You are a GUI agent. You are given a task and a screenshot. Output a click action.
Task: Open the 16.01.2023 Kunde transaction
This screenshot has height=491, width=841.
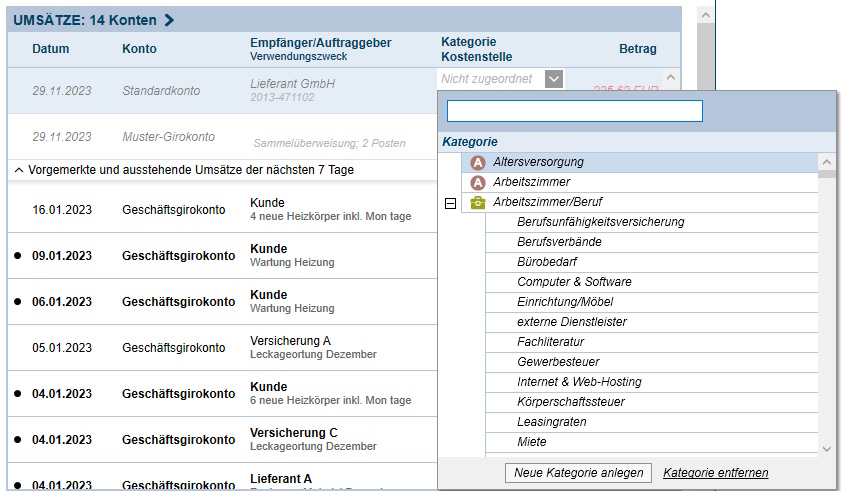pos(222,210)
